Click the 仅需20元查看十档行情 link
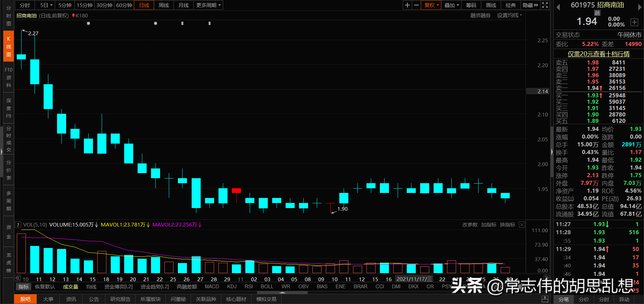 598,54
